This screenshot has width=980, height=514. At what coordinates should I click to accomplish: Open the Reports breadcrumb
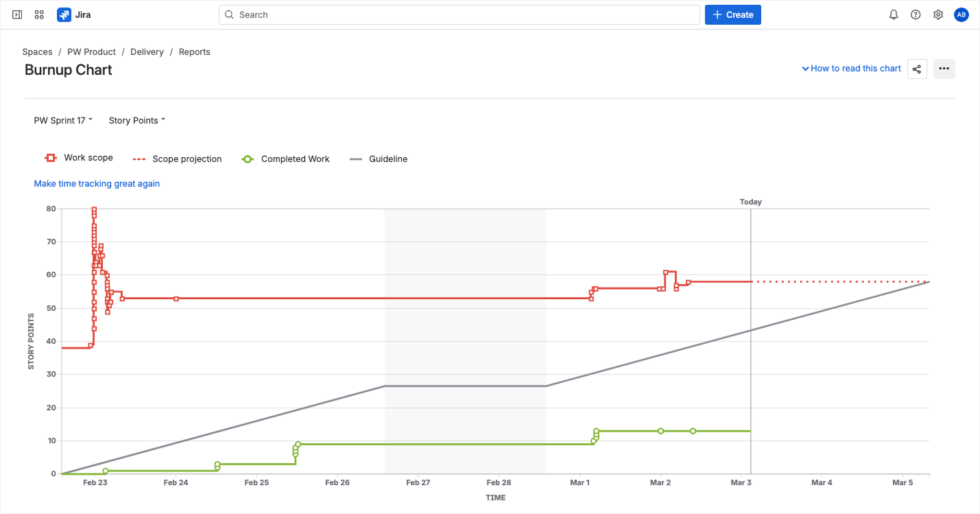(x=195, y=52)
